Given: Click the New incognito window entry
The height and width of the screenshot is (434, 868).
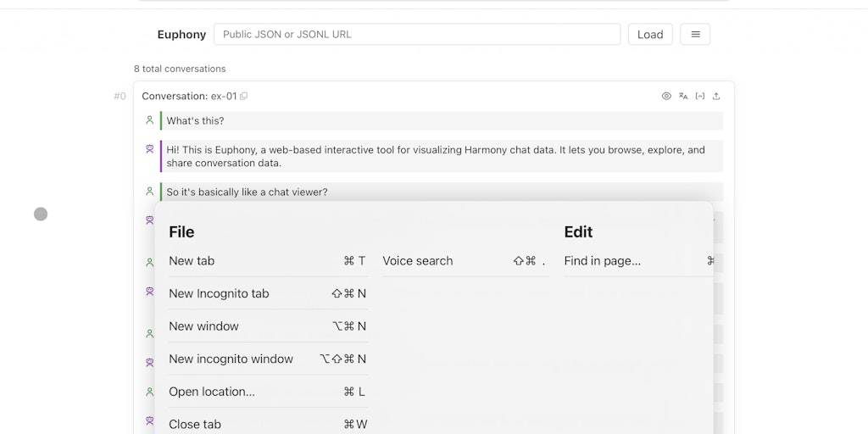Looking at the screenshot, I should pyautogui.click(x=267, y=359).
